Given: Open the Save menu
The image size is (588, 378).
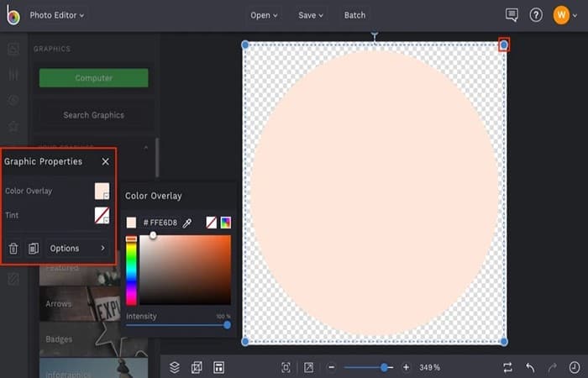Looking at the screenshot, I should click(311, 15).
